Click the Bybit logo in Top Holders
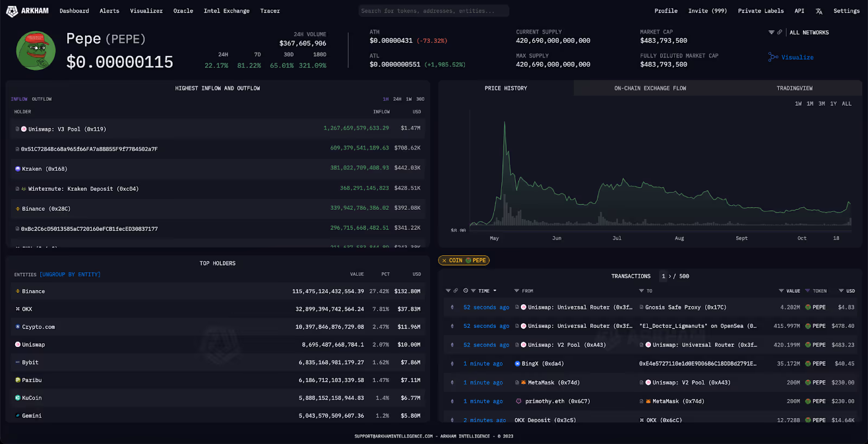Viewport: 868px width, 444px height. tap(18, 362)
